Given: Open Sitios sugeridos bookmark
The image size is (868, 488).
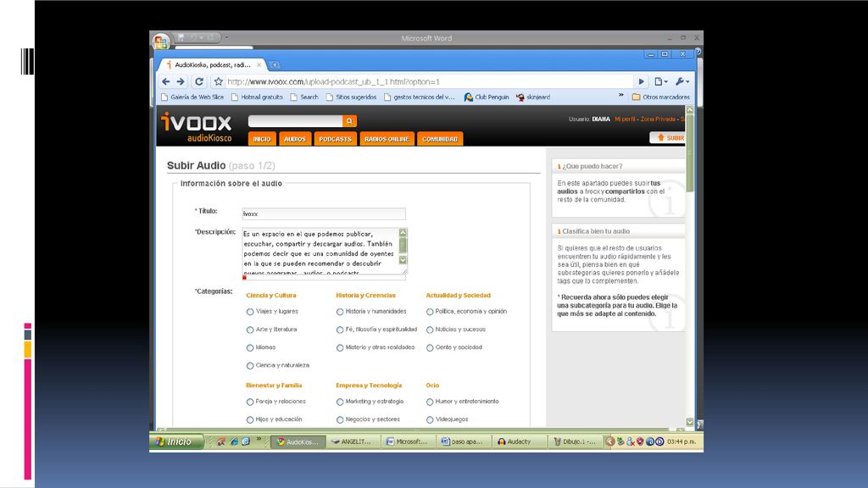Looking at the screenshot, I should [x=351, y=97].
